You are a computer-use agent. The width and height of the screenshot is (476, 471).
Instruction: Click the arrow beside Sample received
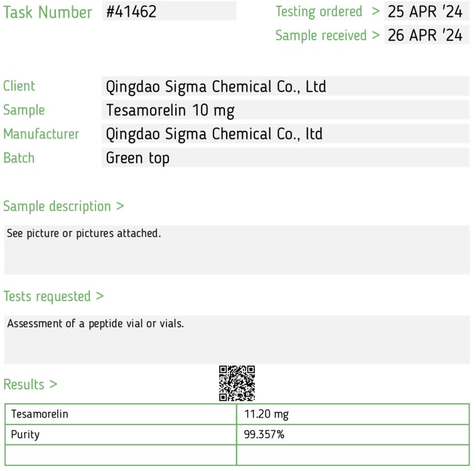376,35
